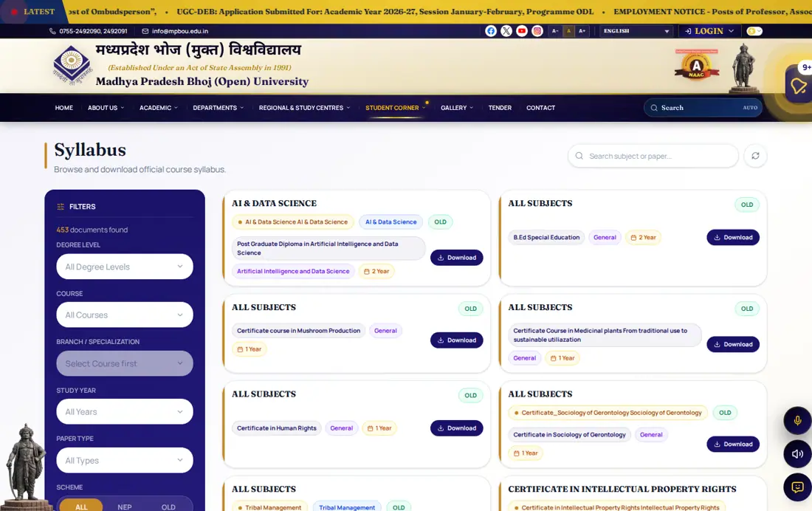The width and height of the screenshot is (812, 511).
Task: Click the Certificate in Sociology of Gerontology chip
Action: tap(569, 435)
